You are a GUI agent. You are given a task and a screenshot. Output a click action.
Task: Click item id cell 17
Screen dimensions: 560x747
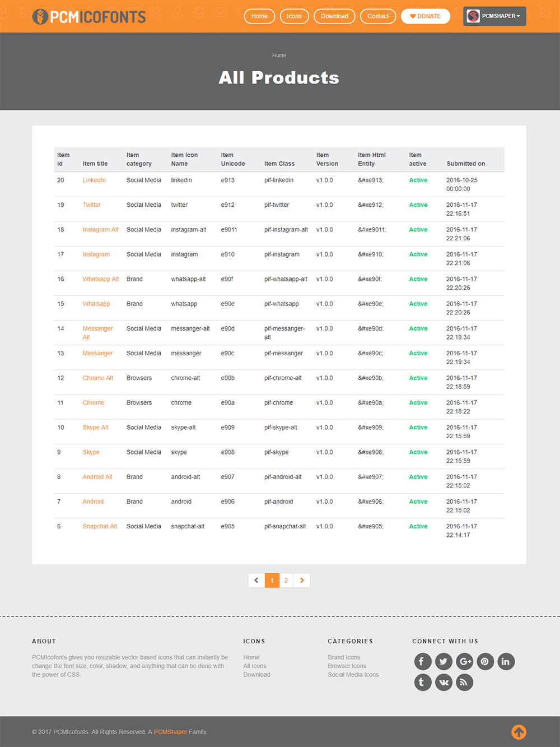pos(60,254)
